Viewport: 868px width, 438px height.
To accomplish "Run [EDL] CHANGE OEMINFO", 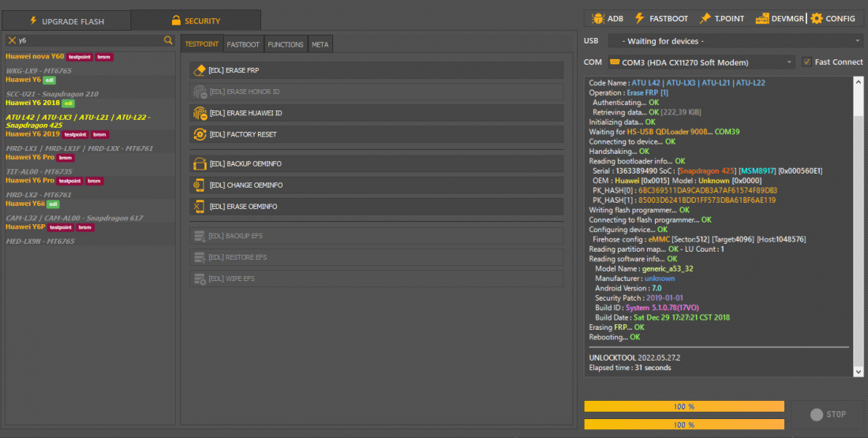I will point(376,185).
